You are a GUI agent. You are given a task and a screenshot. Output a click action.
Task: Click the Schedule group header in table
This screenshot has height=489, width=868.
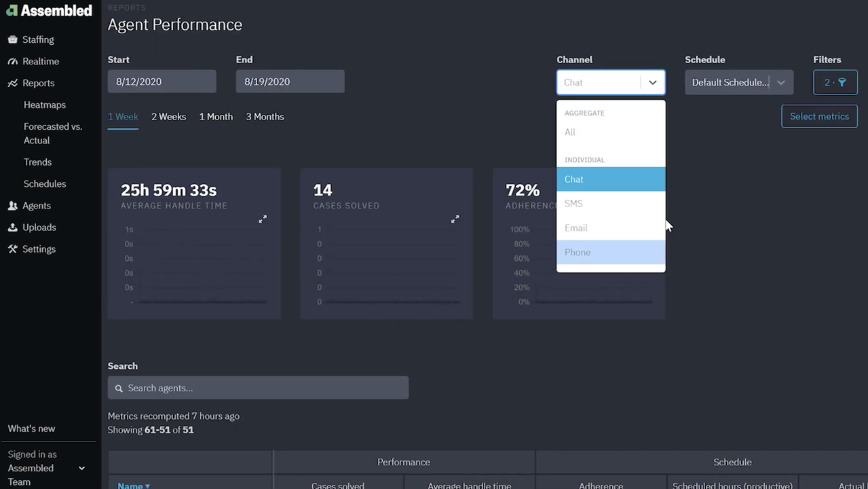click(x=732, y=462)
